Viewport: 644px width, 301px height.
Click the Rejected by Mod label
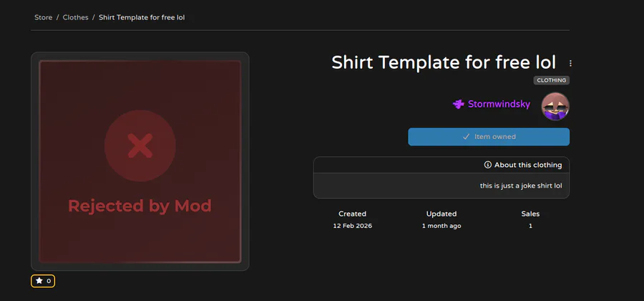click(x=140, y=206)
